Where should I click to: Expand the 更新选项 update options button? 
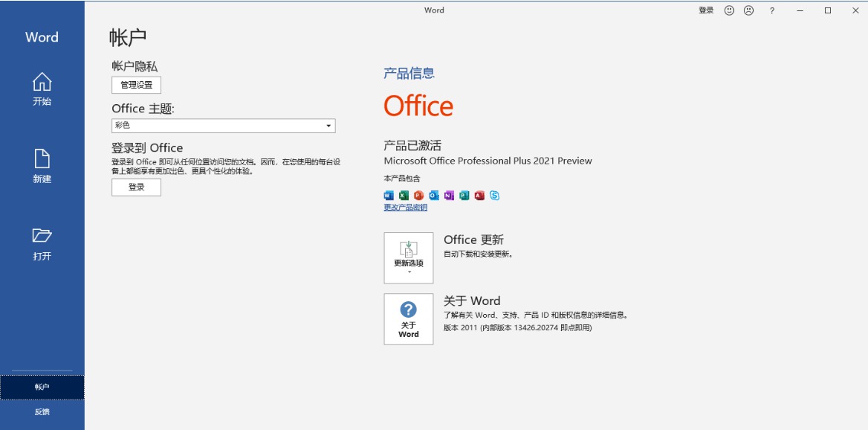(409, 257)
